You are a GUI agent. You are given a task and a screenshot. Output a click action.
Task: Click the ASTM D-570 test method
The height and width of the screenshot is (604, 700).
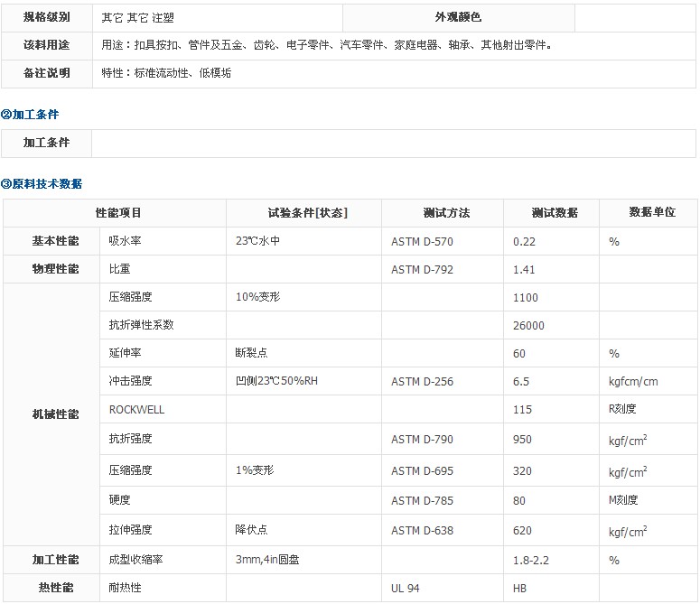pos(422,241)
